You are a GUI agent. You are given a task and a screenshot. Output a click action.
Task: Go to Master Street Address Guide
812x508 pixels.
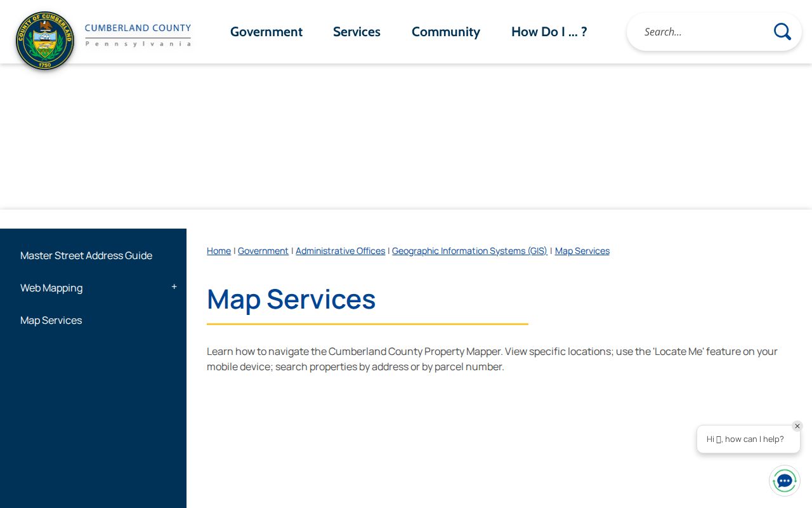point(86,255)
